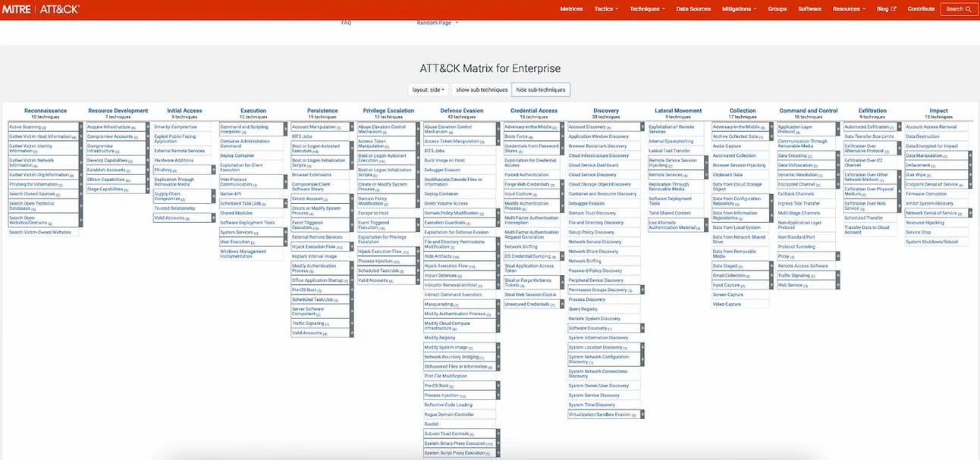Open Video Capture technique
The width and height of the screenshot is (980, 460).
pyautogui.click(x=727, y=304)
